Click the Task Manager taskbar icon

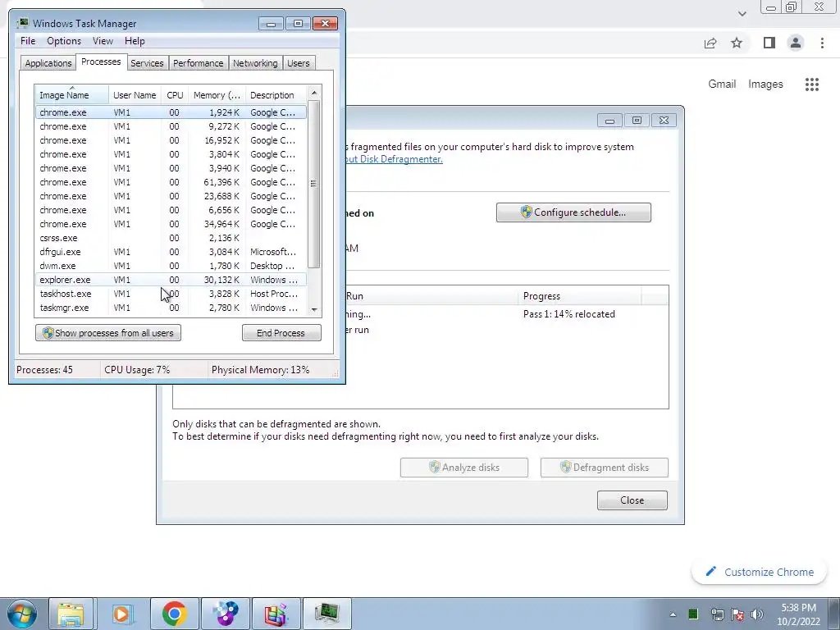tap(327, 614)
